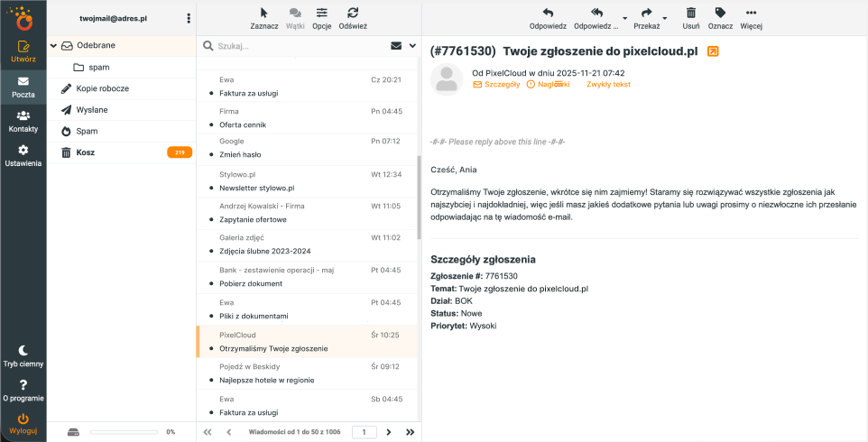This screenshot has width=868, height=442.
Task: Refresh mailbox with Odśwież
Action: tap(353, 13)
